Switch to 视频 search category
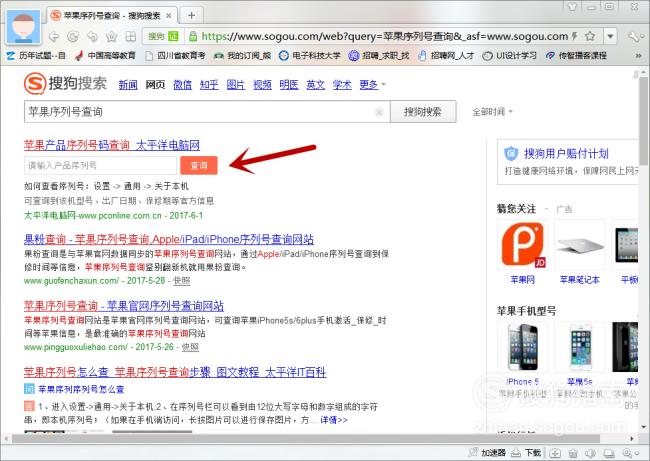 pos(262,85)
